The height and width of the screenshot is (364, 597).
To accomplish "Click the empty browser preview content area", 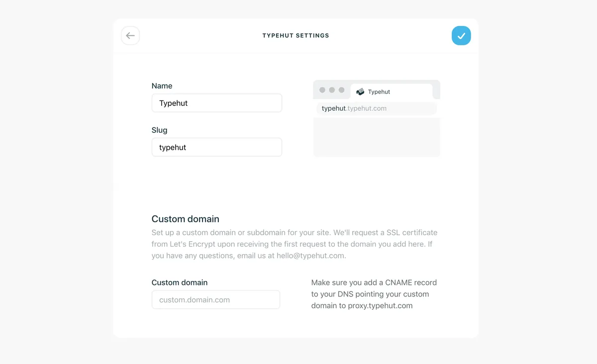I will [377, 137].
